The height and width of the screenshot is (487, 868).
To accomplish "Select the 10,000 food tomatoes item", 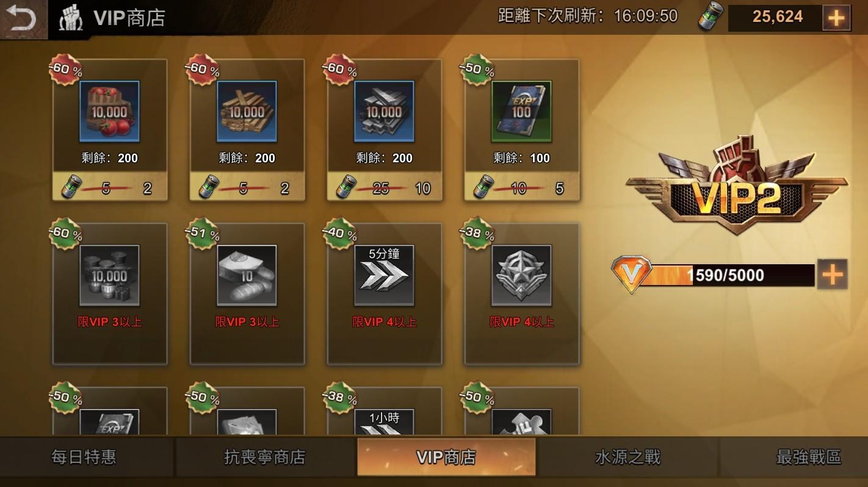I will (110, 112).
